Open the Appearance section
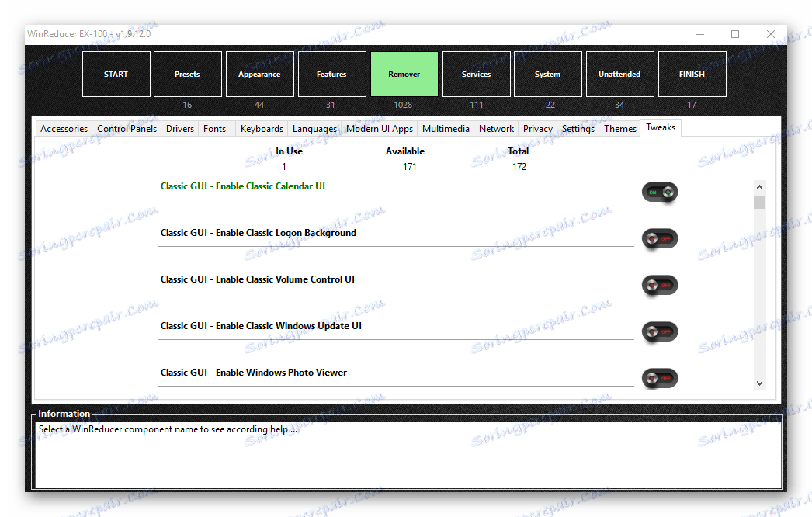 259,74
